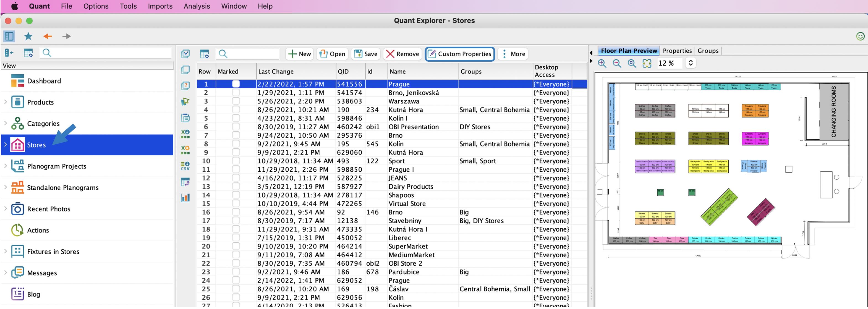Screen dimensions: 868x309
Task: Open the File menu
Action: click(66, 6)
